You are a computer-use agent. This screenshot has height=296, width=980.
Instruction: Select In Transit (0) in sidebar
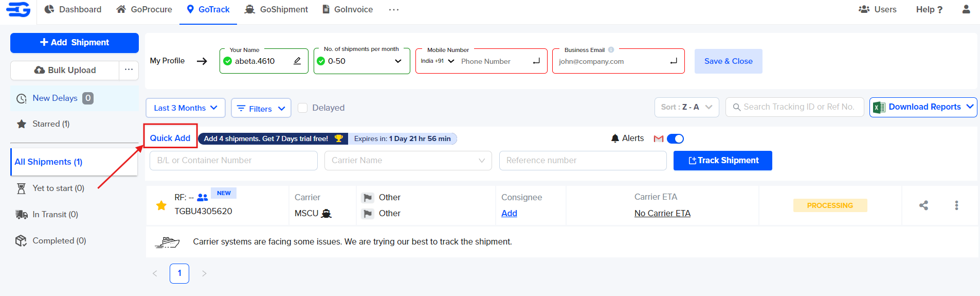click(47, 215)
